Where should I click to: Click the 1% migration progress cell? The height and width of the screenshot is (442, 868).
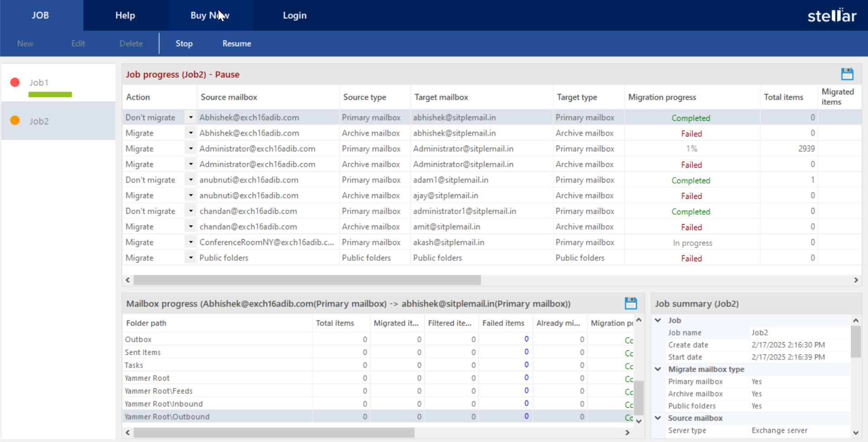coord(691,148)
